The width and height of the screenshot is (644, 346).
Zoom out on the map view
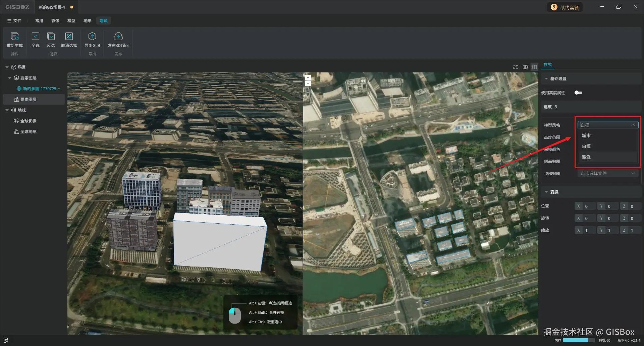[x=308, y=83]
